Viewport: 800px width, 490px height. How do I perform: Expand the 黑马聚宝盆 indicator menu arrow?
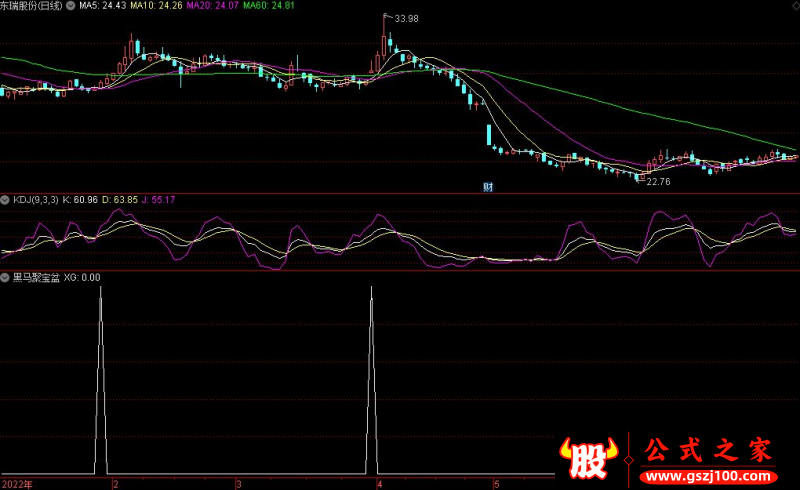[x=6, y=277]
